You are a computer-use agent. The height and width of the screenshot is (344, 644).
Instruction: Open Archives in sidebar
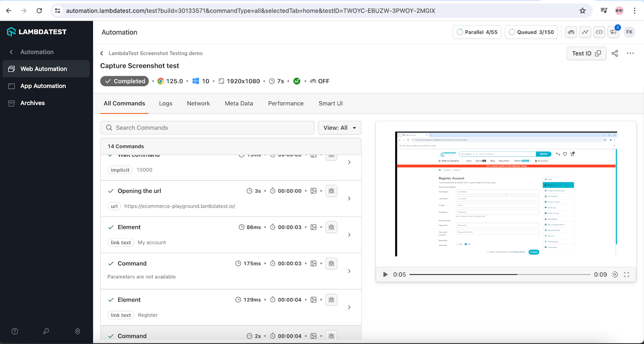[x=33, y=103]
